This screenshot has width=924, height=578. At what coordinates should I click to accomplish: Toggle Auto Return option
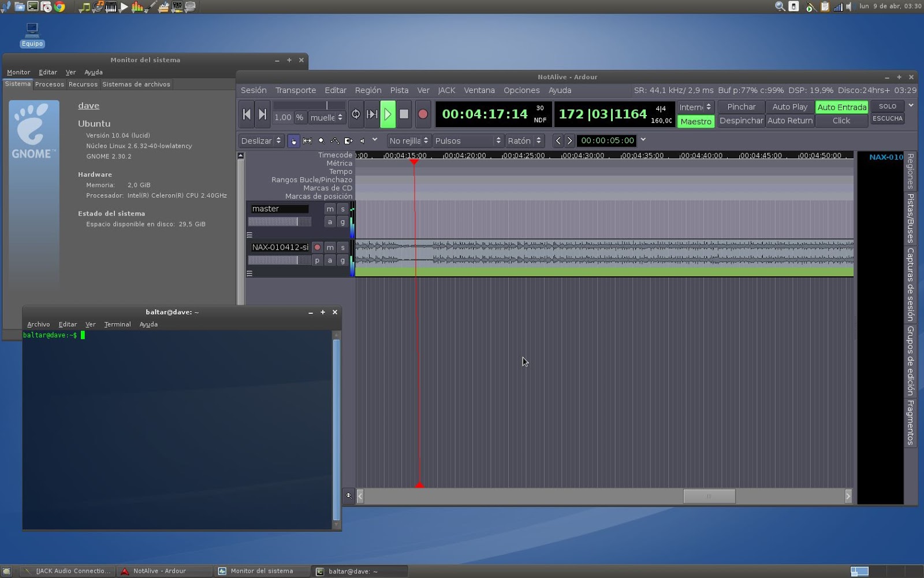tap(789, 121)
